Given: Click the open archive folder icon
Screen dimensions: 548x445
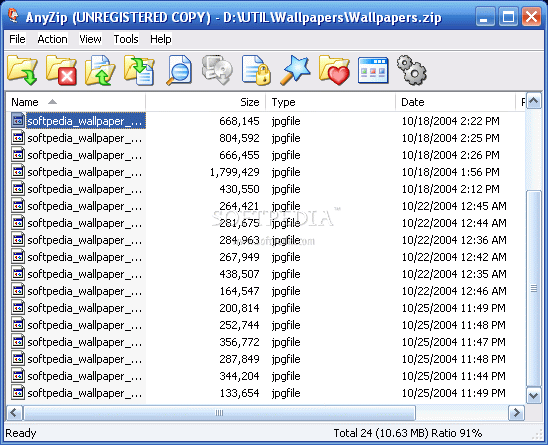Looking at the screenshot, I should [x=22, y=70].
